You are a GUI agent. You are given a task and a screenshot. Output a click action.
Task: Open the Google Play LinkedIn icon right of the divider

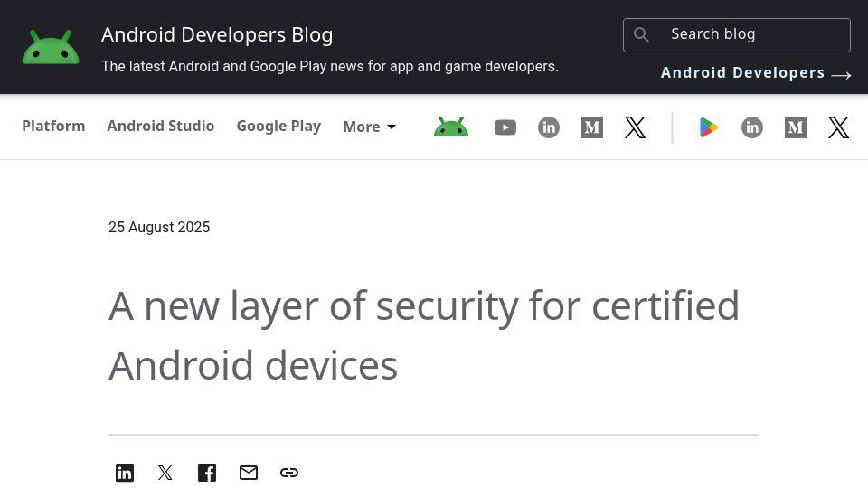click(x=751, y=127)
